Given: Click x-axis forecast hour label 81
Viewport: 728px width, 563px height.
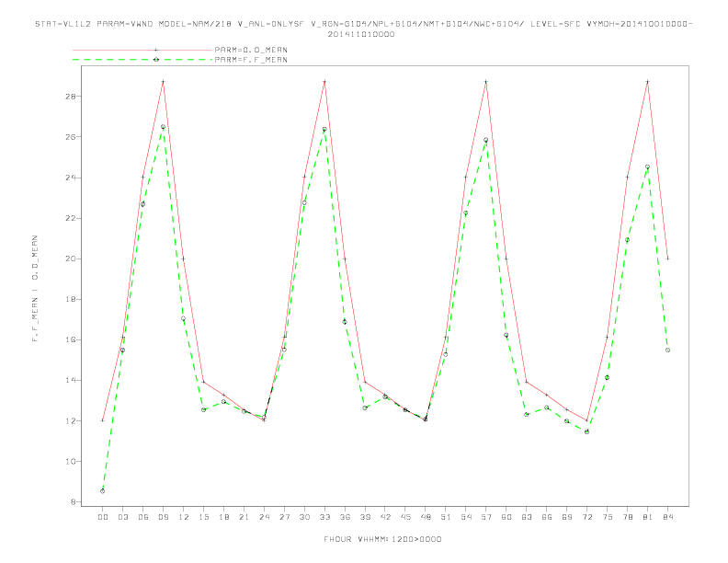Looking at the screenshot, I should click(x=648, y=517).
